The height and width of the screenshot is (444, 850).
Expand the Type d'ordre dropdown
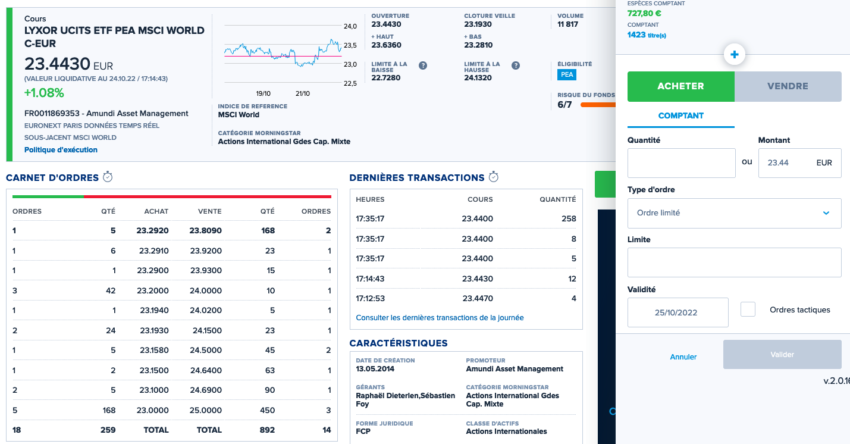(x=734, y=212)
